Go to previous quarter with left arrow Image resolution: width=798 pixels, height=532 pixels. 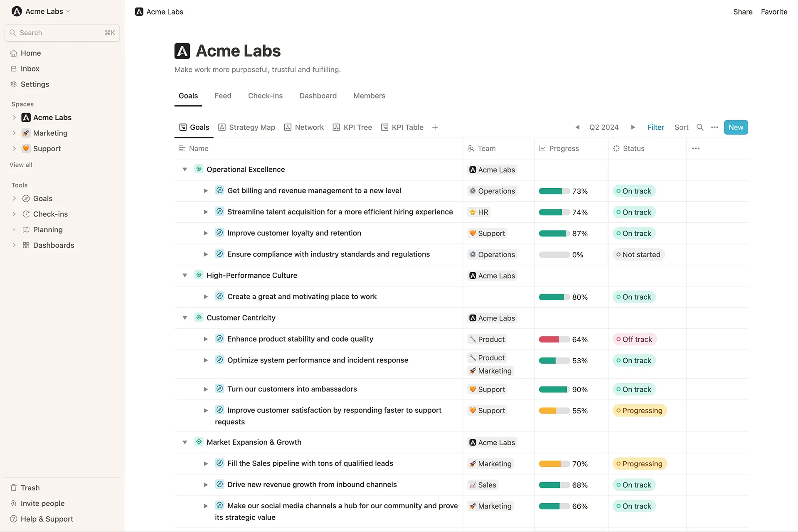coord(577,127)
